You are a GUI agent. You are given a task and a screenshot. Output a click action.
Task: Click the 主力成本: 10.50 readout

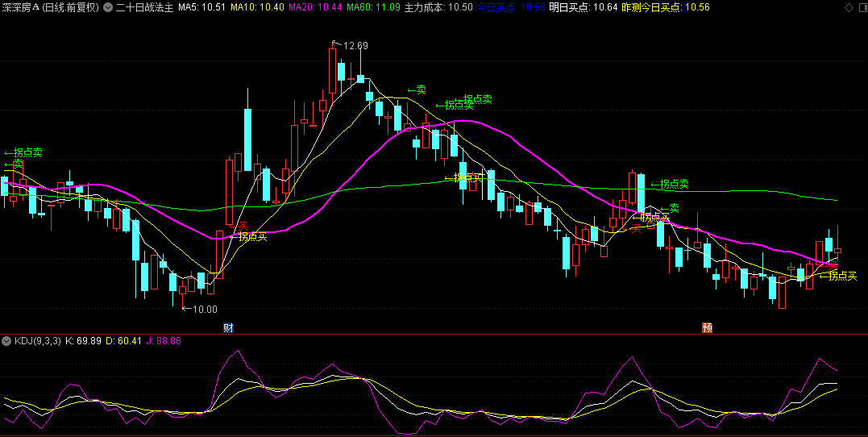tap(439, 8)
